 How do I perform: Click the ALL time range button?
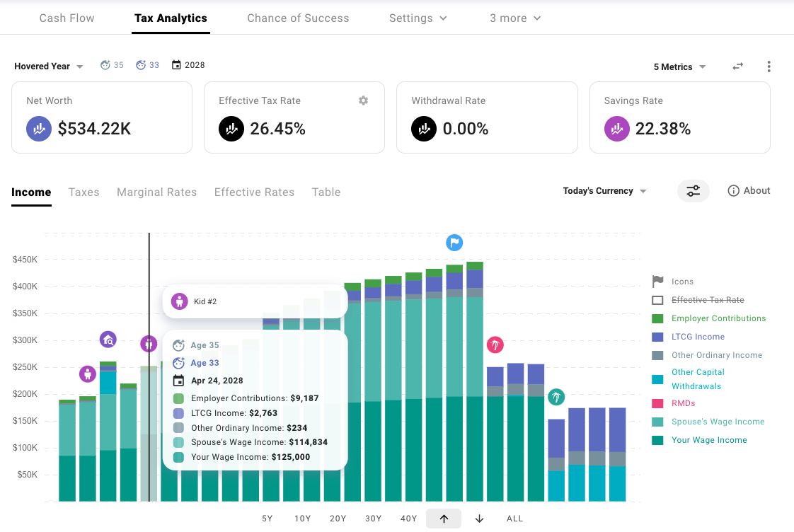514,518
